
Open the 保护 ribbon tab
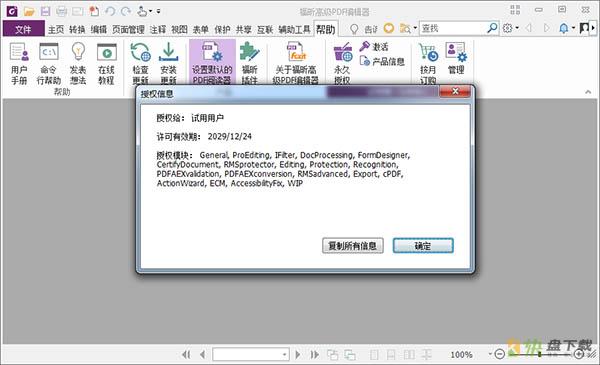(222, 29)
